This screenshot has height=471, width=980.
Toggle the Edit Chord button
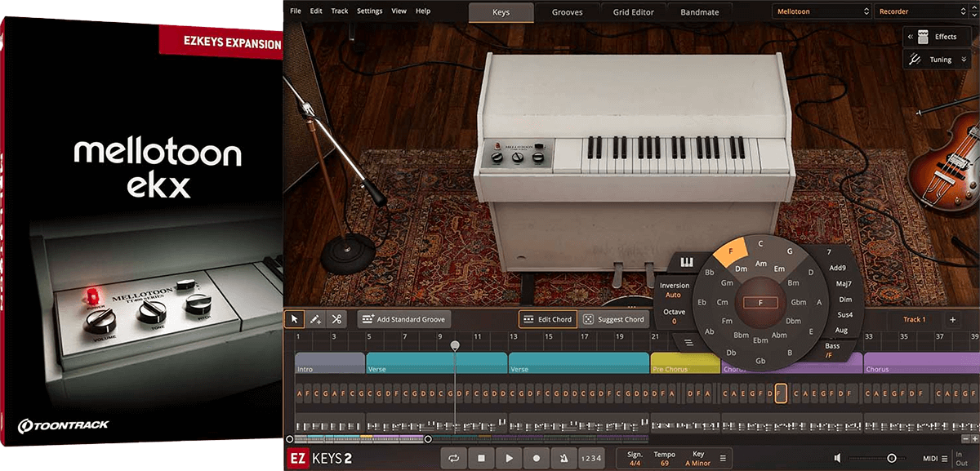point(547,319)
